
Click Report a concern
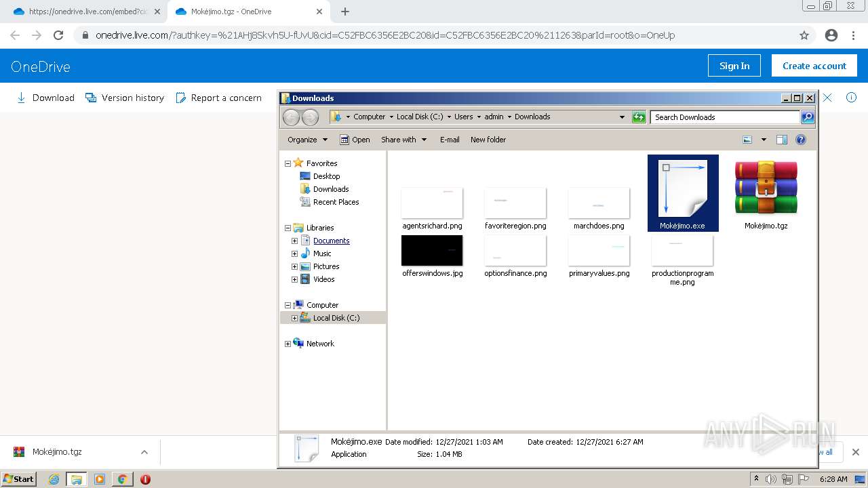(x=218, y=98)
